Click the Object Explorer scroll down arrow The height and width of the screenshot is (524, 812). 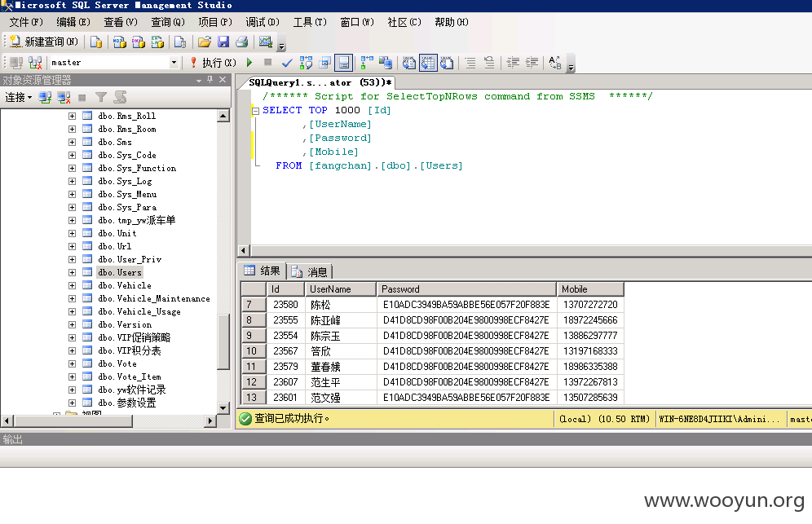pyautogui.click(x=223, y=407)
